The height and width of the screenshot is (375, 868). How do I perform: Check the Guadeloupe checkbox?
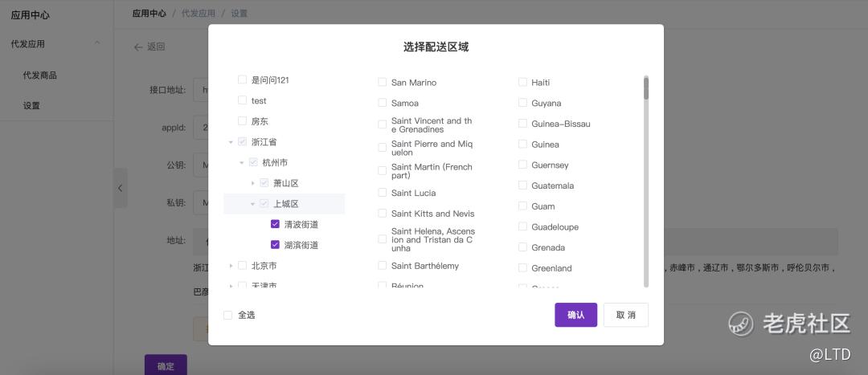pos(522,226)
